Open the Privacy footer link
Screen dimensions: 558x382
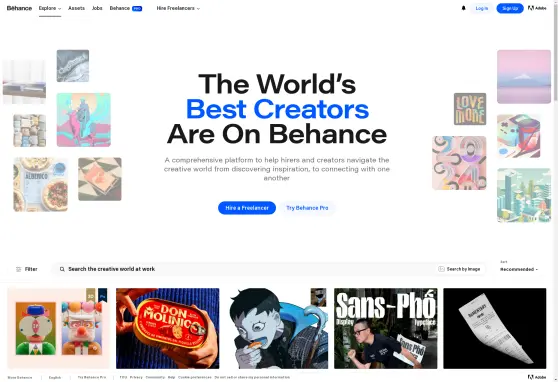coord(136,377)
